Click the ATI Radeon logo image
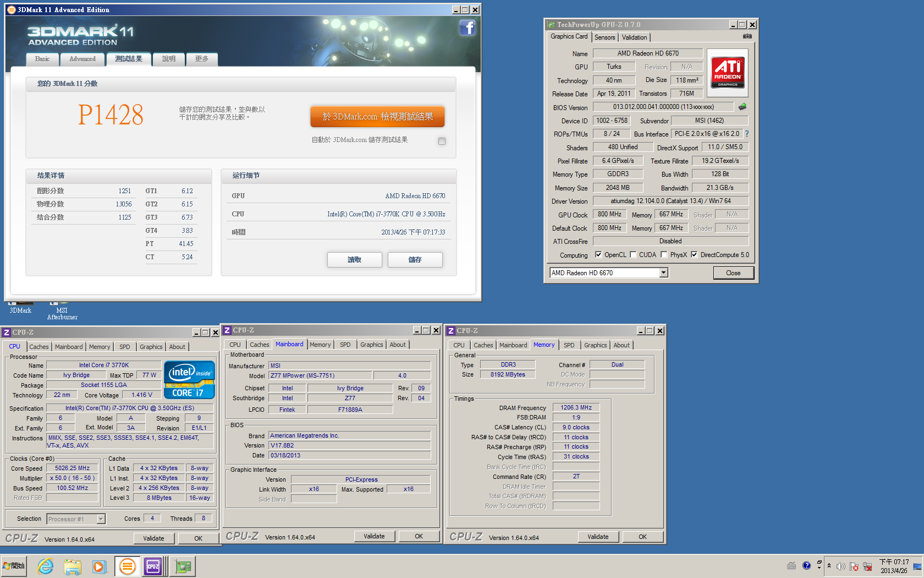This screenshot has width=924, height=578. point(728,72)
